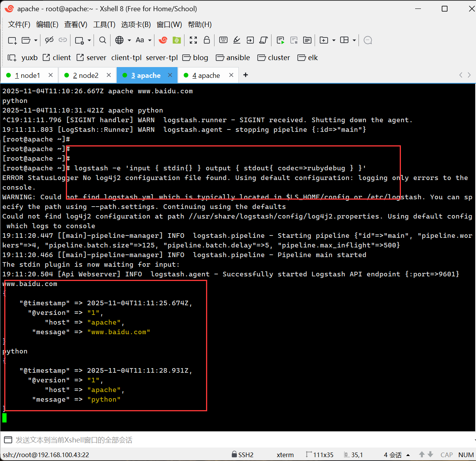Open the tab layout arrangement icon
This screenshot has width=476, height=461.
[344, 40]
